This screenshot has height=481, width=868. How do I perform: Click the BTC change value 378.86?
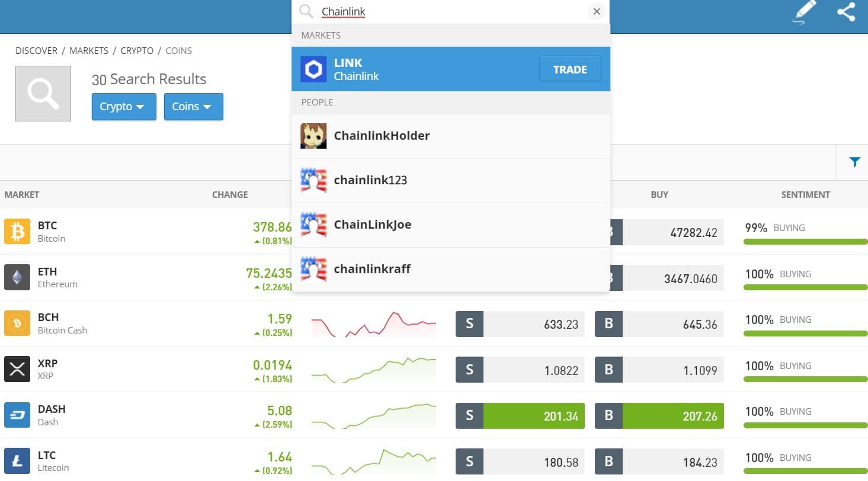[x=273, y=227]
